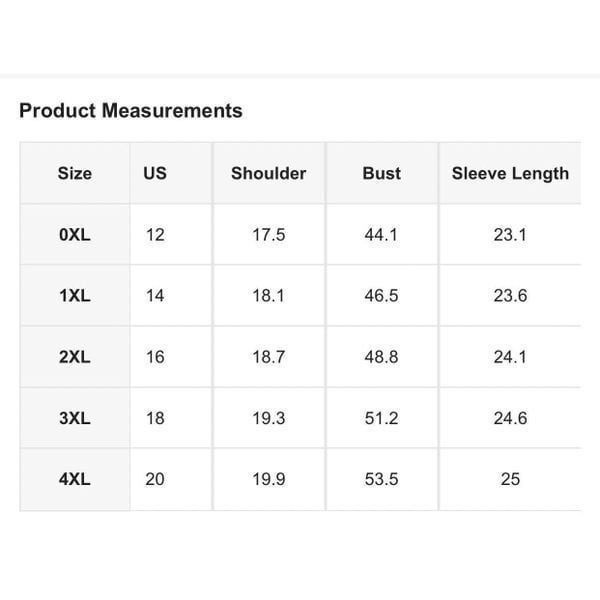This screenshot has width=600, height=600.
Task: Click US size 20 cell
Action: 155,479
